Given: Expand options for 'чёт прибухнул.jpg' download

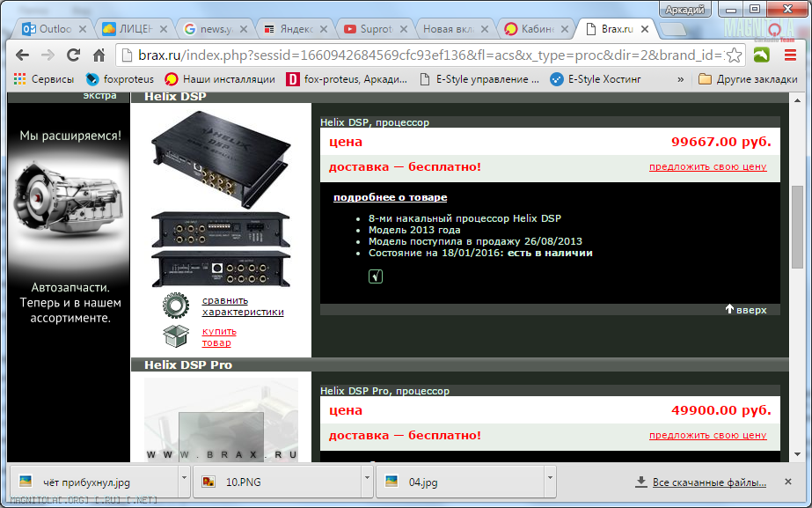Looking at the screenshot, I should pos(184,482).
